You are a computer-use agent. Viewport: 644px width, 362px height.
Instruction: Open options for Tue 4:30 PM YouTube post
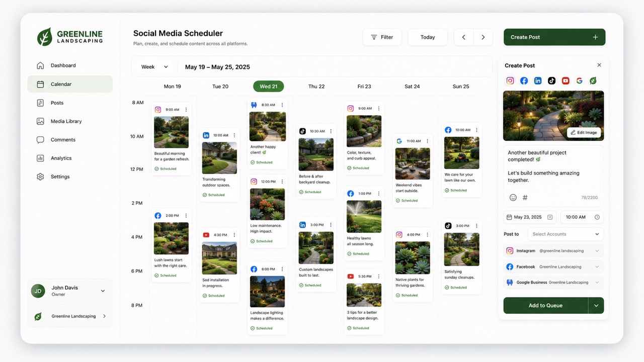(x=234, y=235)
